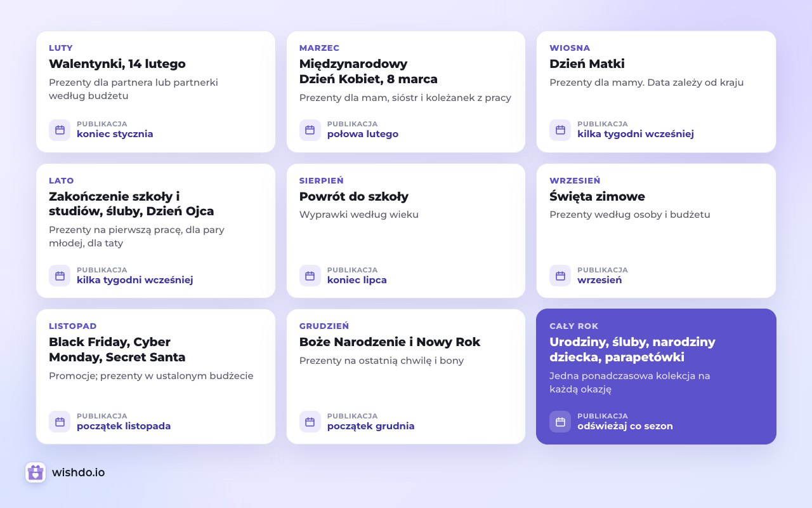Click the description Promocje; prezenty w ustalonym budżecie
This screenshot has width=812, height=508.
pos(151,376)
